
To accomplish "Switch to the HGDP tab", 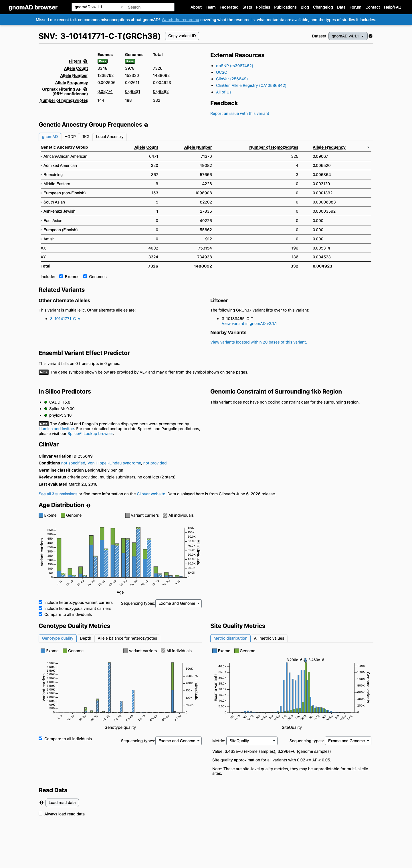I will tap(70, 136).
